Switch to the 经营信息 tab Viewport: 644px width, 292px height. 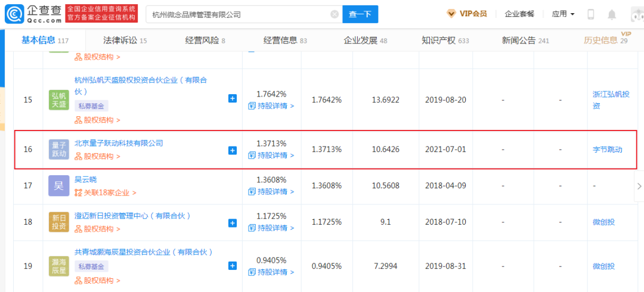click(x=285, y=41)
